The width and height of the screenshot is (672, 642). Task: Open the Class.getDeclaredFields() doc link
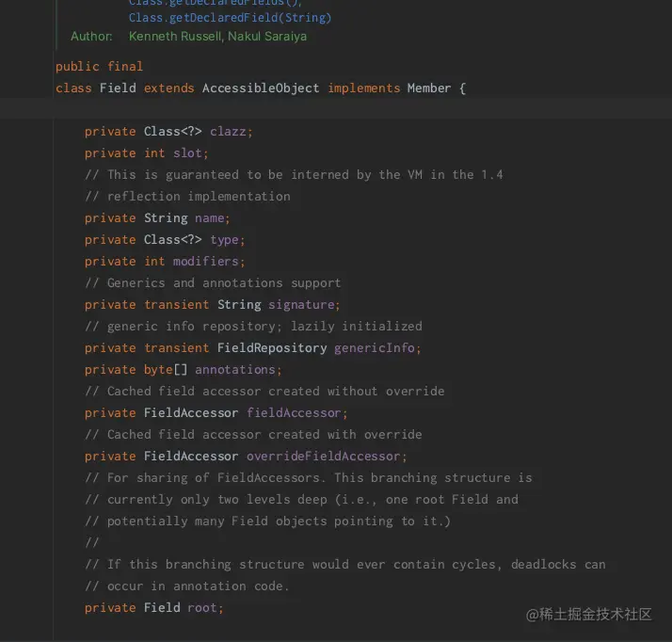(215, 3)
